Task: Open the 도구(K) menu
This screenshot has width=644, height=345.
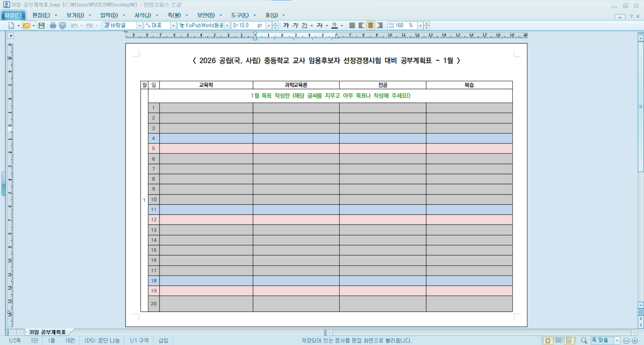Action: 240,15
